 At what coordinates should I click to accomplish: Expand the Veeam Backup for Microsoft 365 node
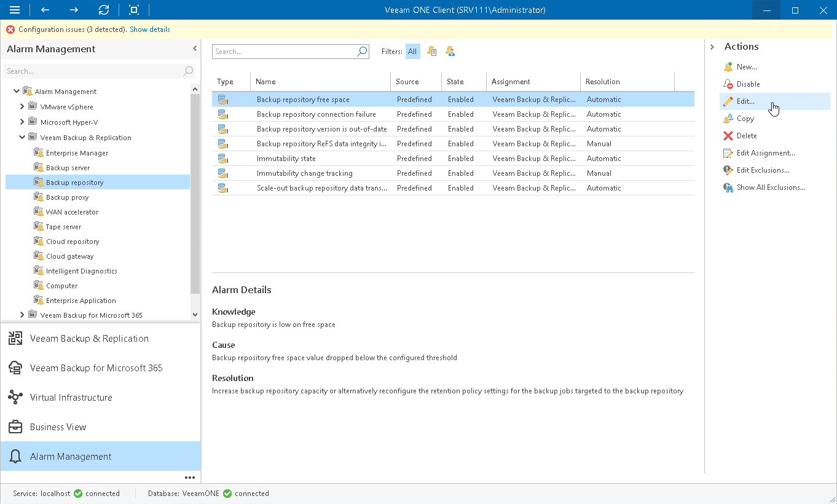[22, 315]
